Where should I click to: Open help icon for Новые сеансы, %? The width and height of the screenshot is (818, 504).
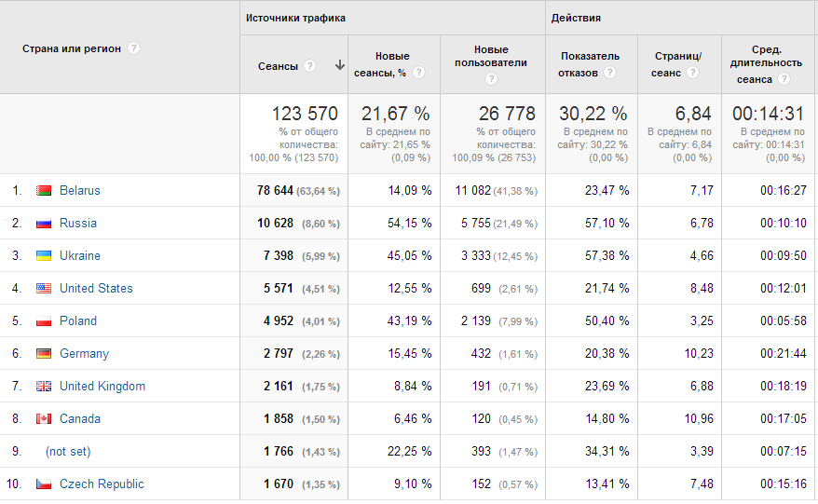[419, 73]
